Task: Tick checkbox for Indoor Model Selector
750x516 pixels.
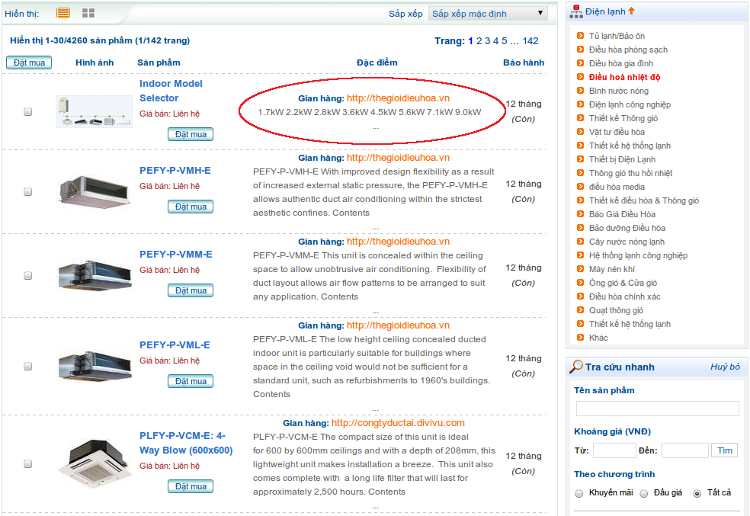Action: [x=28, y=111]
